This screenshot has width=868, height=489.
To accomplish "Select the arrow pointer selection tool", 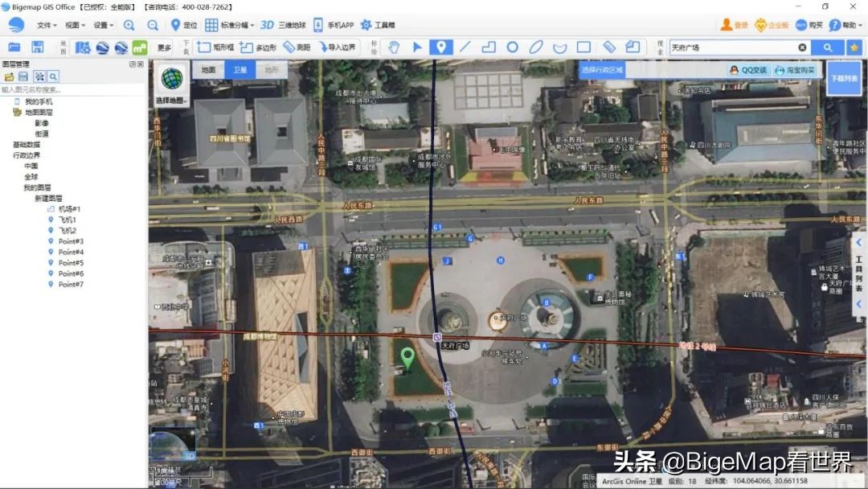I will click(x=417, y=47).
